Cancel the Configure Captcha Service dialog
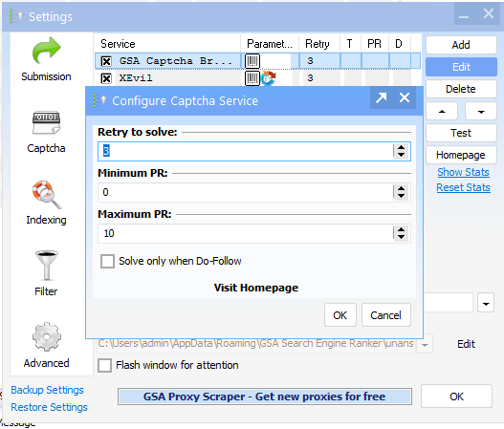Viewport: 504px width, 429px height. click(x=386, y=315)
